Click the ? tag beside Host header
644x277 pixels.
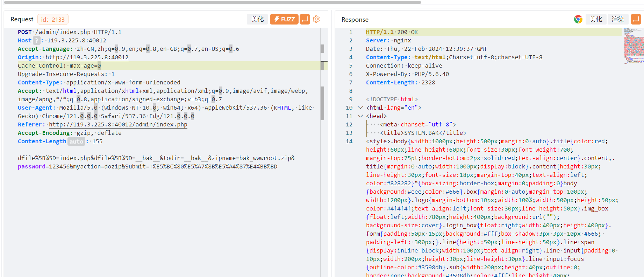[37, 40]
